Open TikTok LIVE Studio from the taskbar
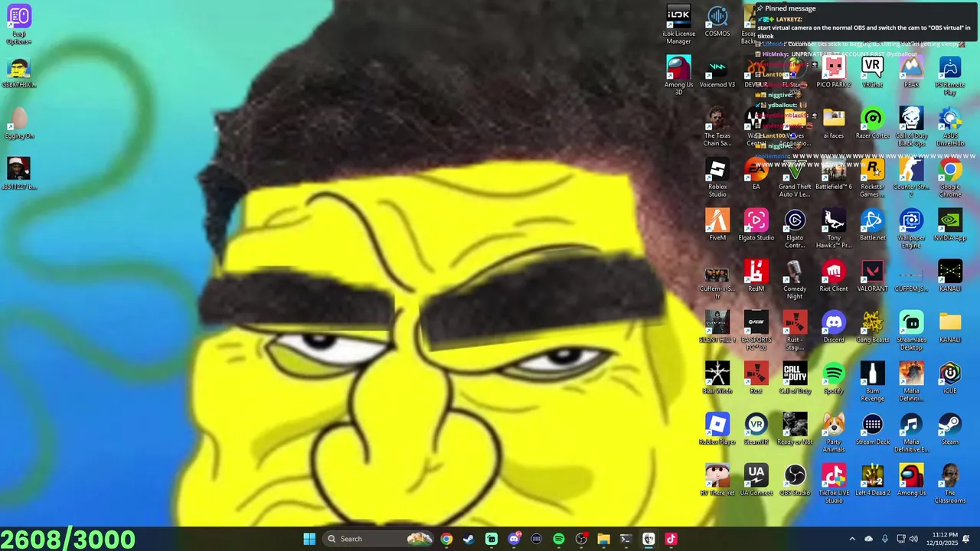Viewport: 980px width, 551px height. pyautogui.click(x=671, y=539)
